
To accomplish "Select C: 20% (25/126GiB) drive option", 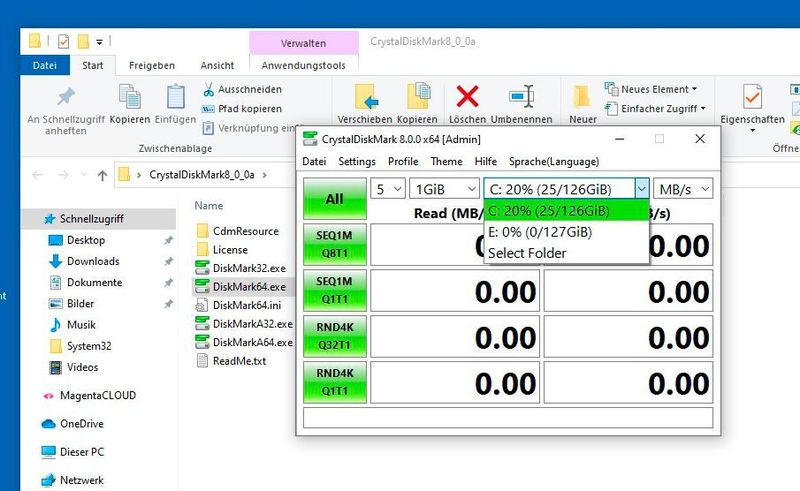I will (566, 211).
